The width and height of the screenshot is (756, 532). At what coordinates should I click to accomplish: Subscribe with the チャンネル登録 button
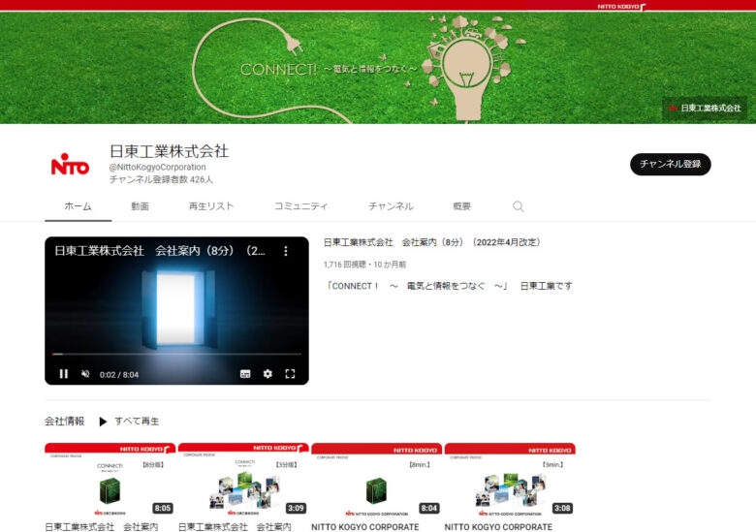670,165
